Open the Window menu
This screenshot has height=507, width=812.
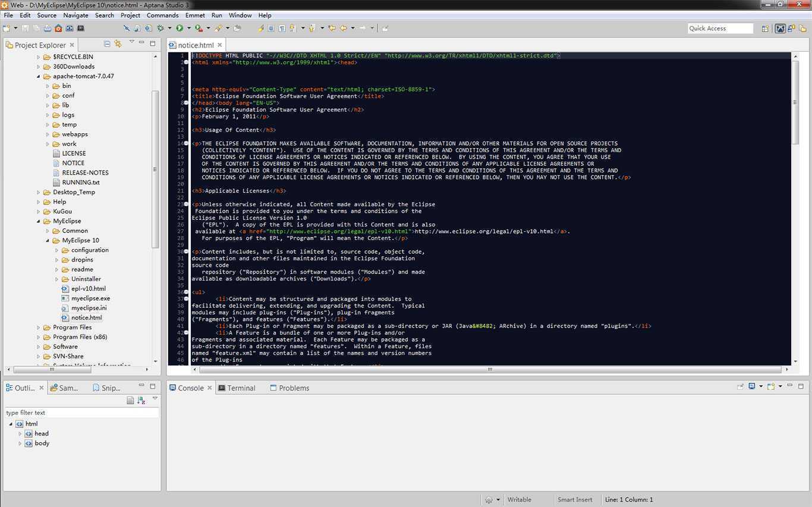(x=240, y=15)
